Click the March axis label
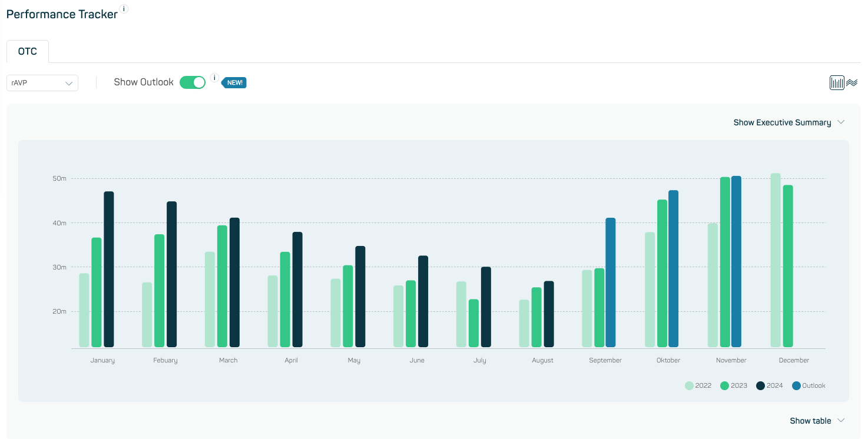 [x=228, y=360]
